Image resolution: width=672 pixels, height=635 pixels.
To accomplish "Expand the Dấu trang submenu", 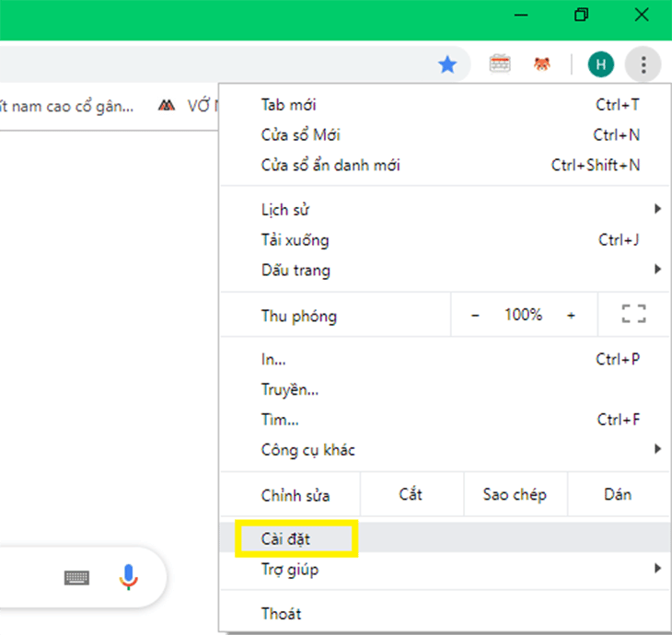I will [x=445, y=270].
